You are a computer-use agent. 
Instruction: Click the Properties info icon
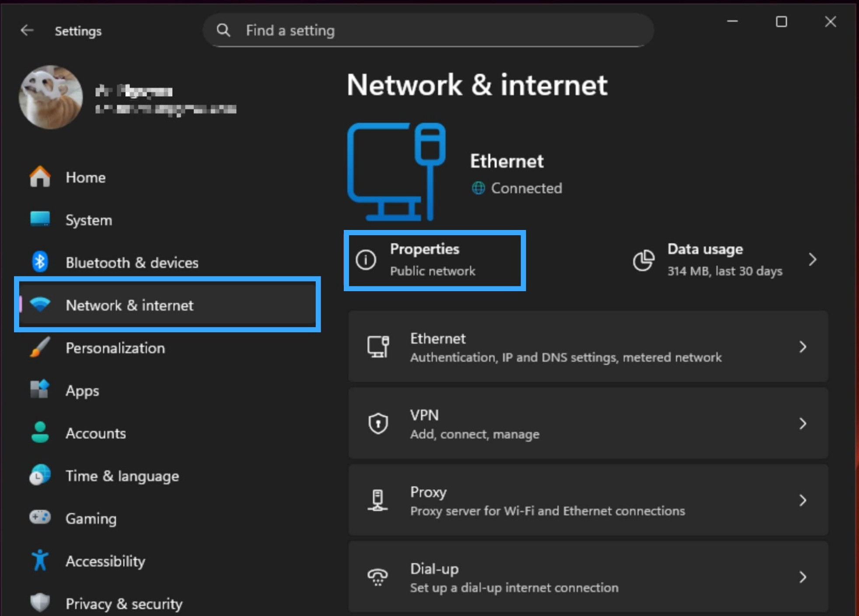point(366,260)
